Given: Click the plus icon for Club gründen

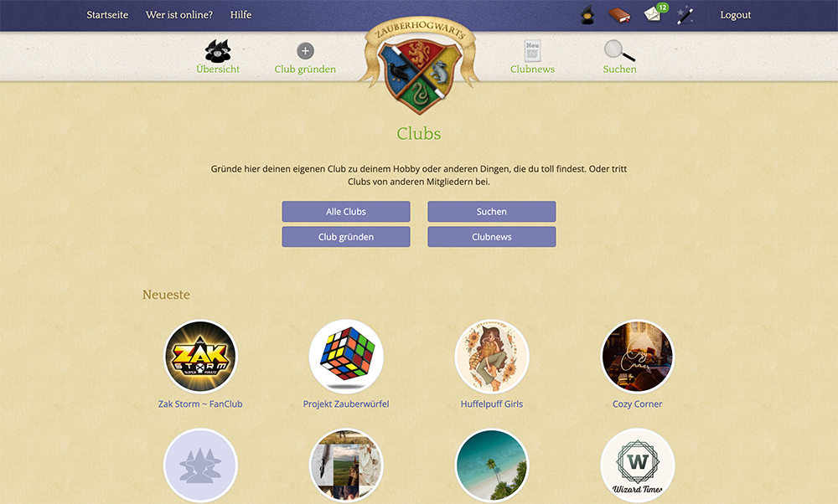Looking at the screenshot, I should pos(305,51).
